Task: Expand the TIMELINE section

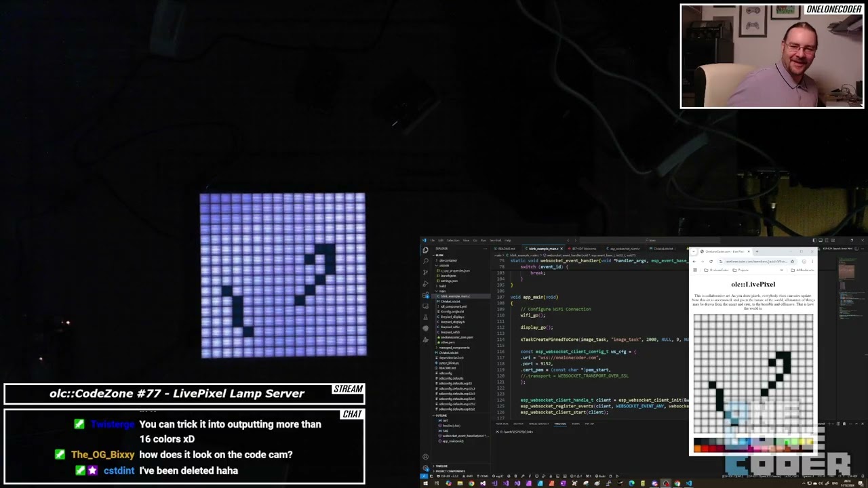Action: [441, 466]
